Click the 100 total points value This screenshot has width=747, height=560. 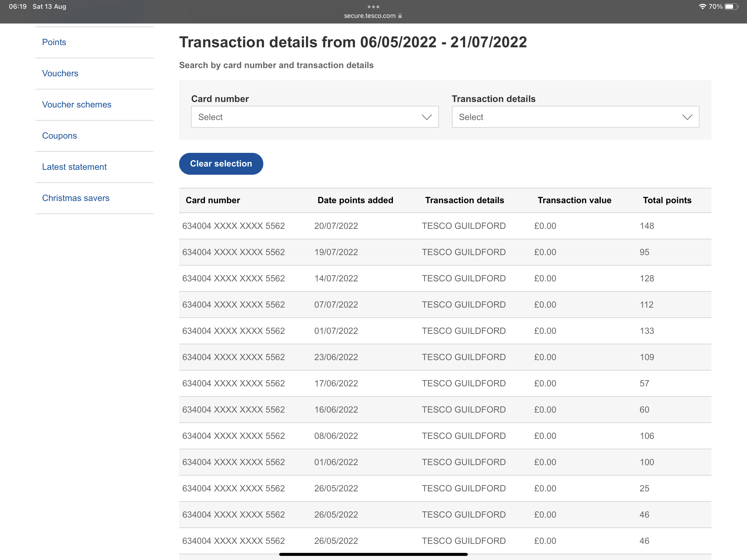point(647,462)
